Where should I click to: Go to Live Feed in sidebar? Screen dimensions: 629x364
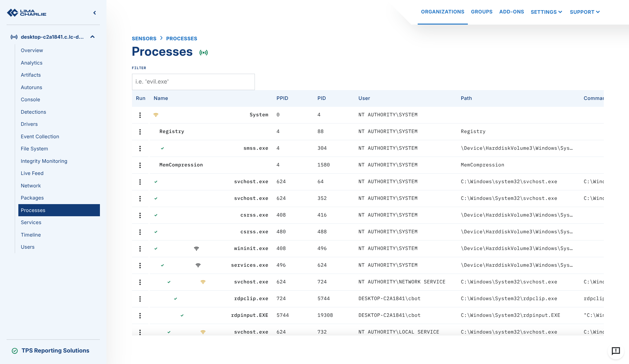point(32,173)
